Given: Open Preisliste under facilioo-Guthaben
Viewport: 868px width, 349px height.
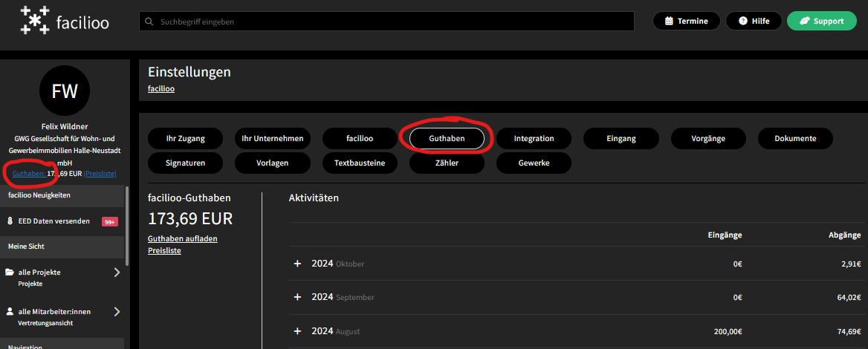Looking at the screenshot, I should 164,250.
